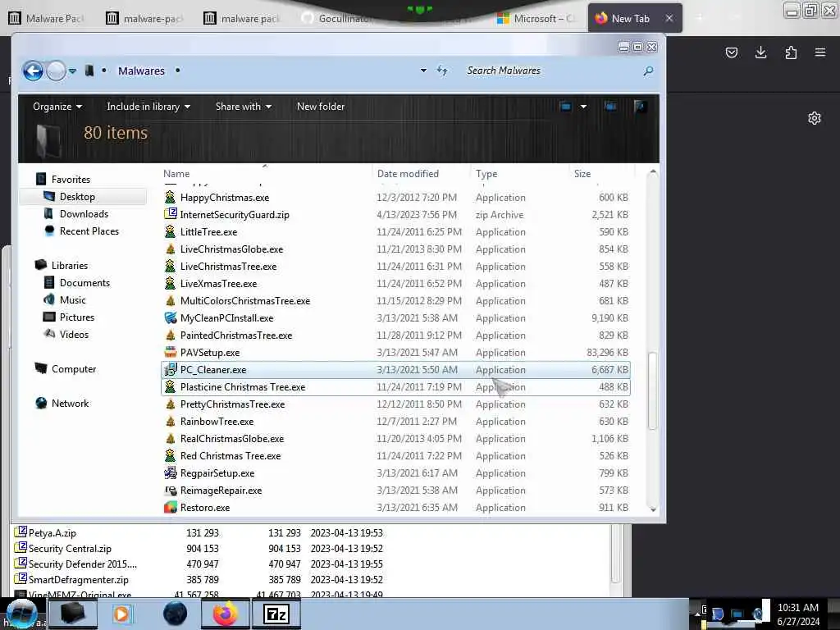Select Security Central.zip in 7-Zip window
Viewport: 840px width, 630px height.
(x=70, y=548)
